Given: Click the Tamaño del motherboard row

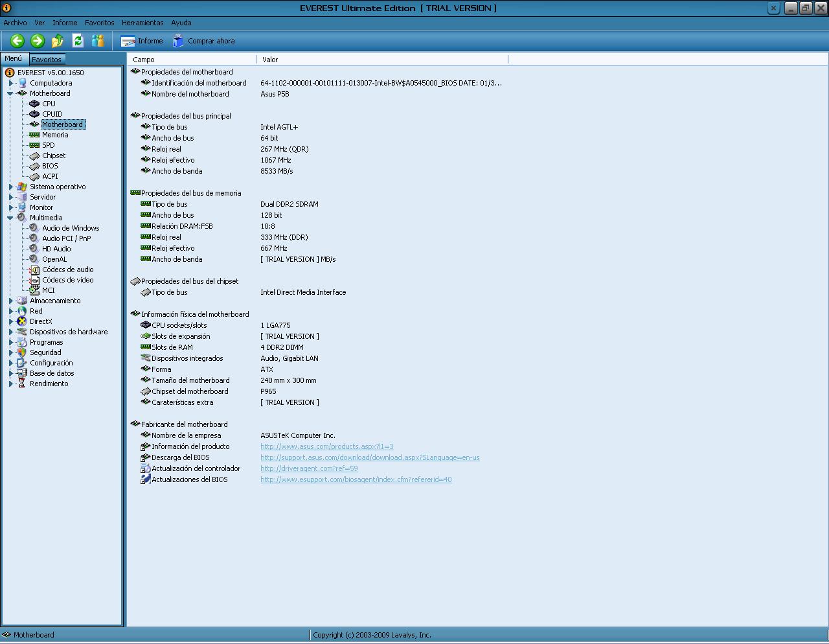Looking at the screenshot, I should (x=317, y=380).
